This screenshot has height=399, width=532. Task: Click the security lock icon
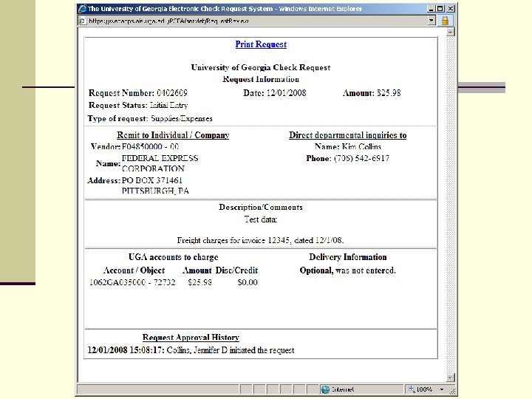pos(445,21)
